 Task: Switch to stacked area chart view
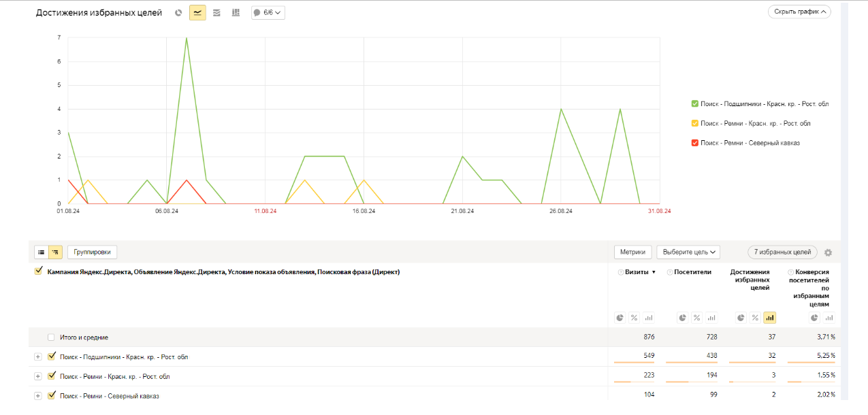[x=216, y=12]
